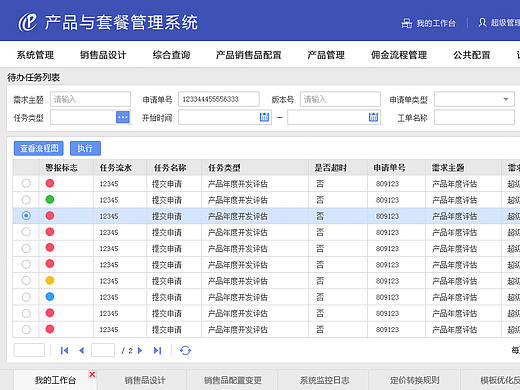This screenshot has height=390, width=520.
Task: Click the 任务类型 column header
Action: click(224, 168)
